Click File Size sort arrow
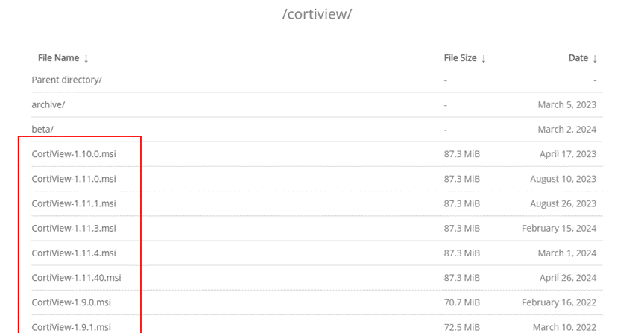 click(x=484, y=59)
